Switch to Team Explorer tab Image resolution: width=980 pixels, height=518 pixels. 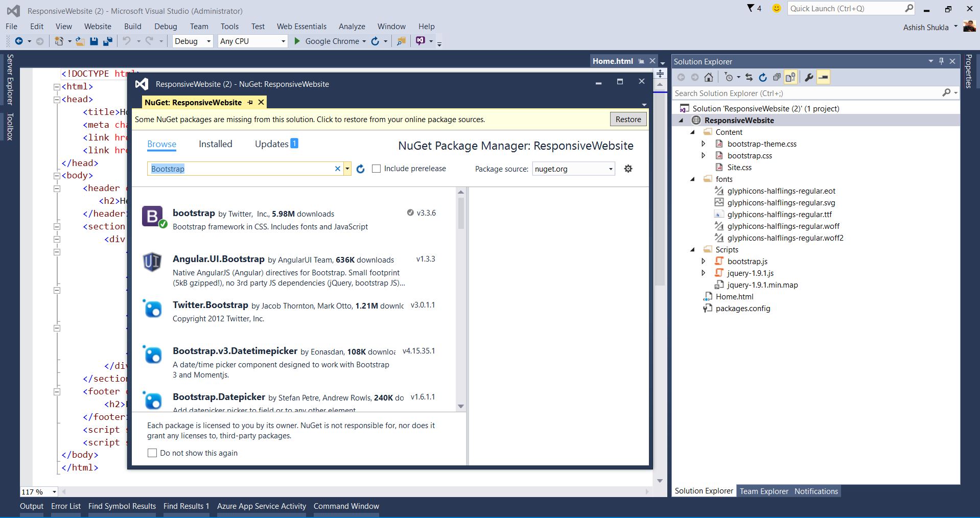[764, 491]
